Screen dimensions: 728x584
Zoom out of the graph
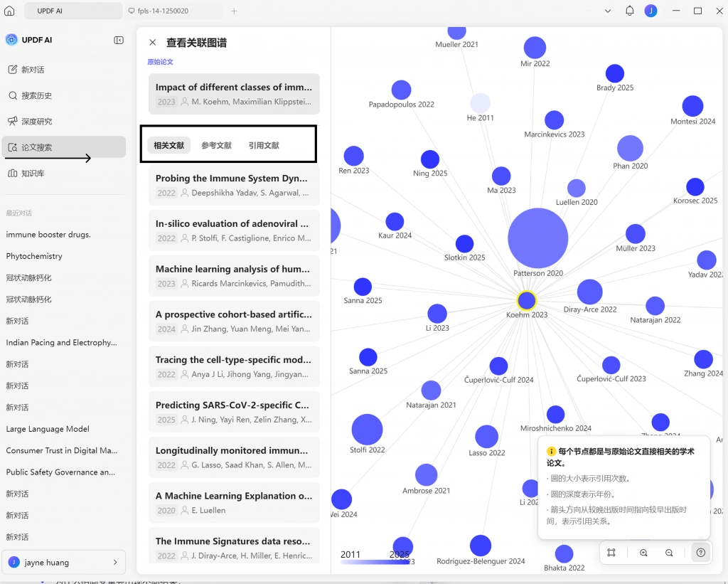tap(669, 553)
